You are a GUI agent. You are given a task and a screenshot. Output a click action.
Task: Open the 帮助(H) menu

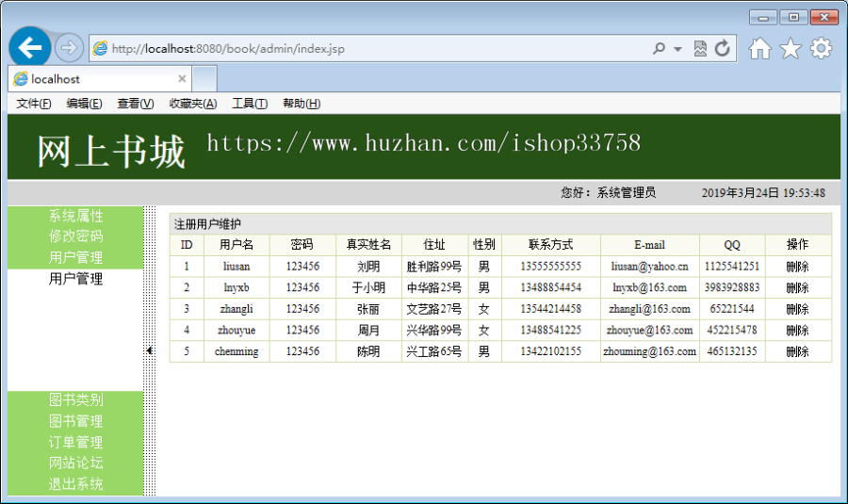pos(302,104)
